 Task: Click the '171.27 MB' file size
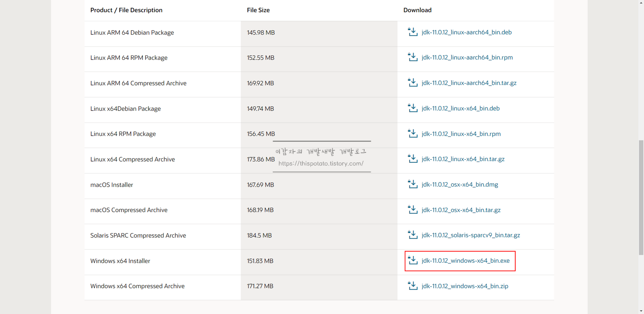tap(260, 286)
